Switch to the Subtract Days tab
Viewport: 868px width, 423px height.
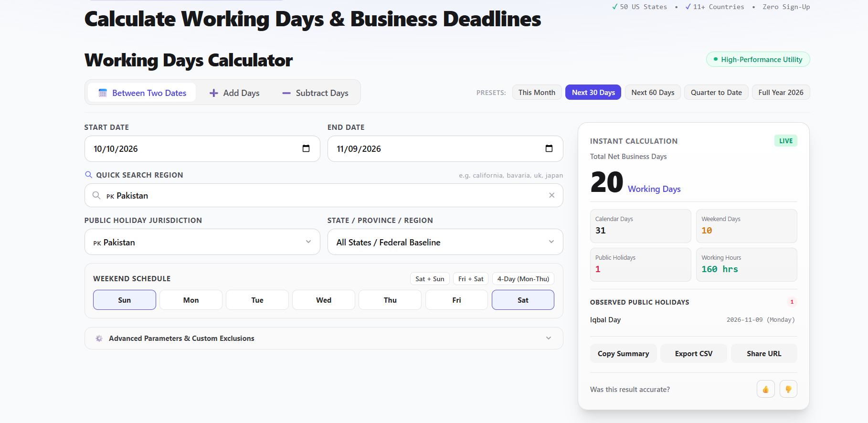(315, 93)
